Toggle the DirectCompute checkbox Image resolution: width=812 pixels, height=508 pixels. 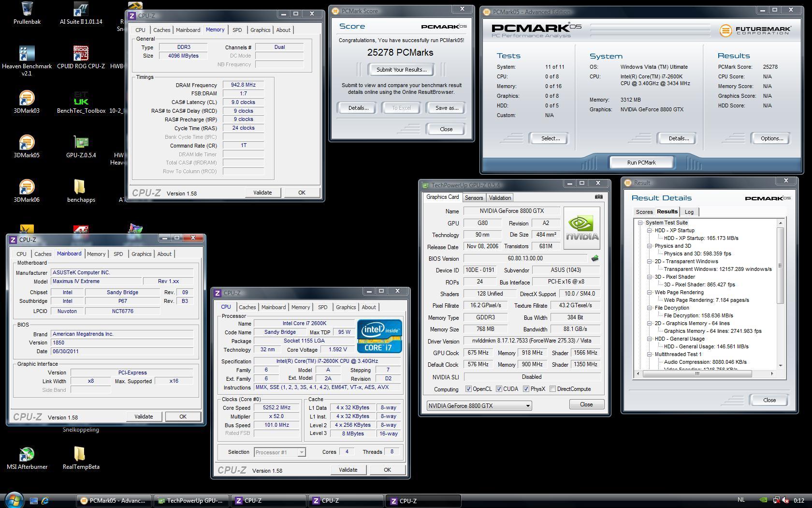coord(552,389)
